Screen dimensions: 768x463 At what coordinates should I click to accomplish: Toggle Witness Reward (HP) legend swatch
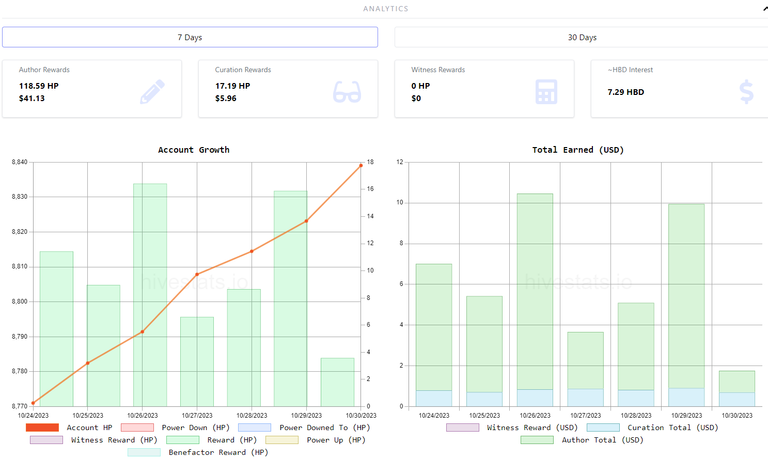coord(47,440)
